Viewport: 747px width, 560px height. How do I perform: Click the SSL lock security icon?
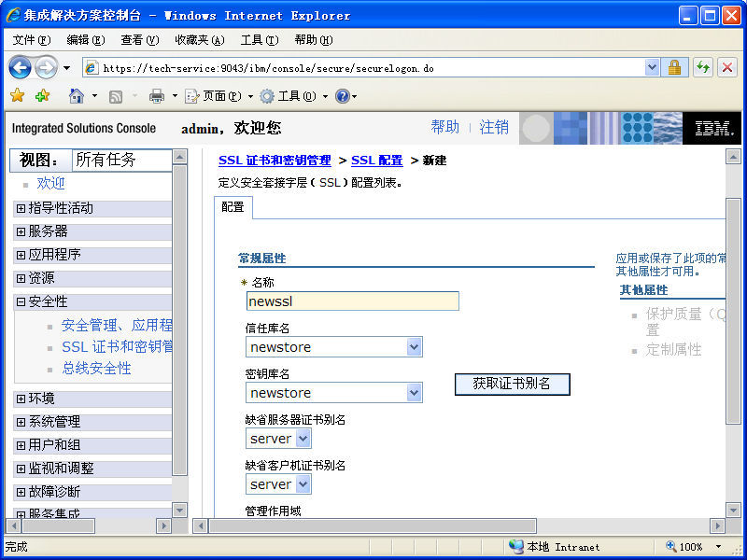[x=674, y=67]
